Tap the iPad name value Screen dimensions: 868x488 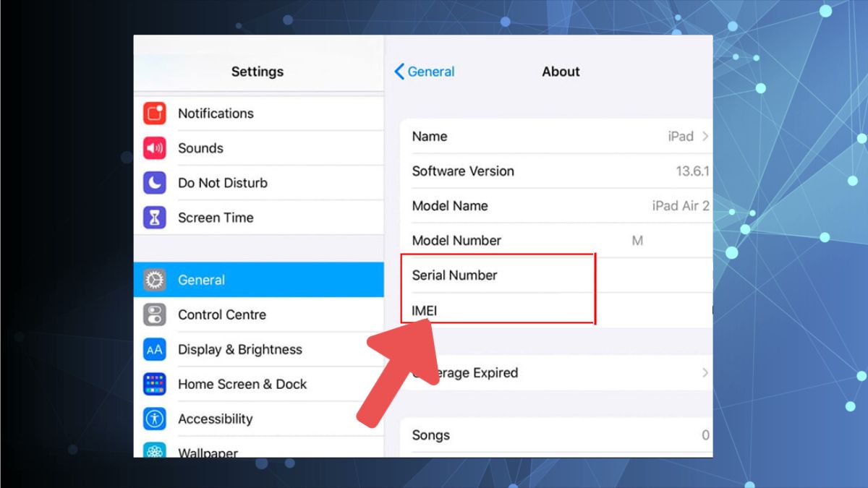pyautogui.click(x=681, y=137)
